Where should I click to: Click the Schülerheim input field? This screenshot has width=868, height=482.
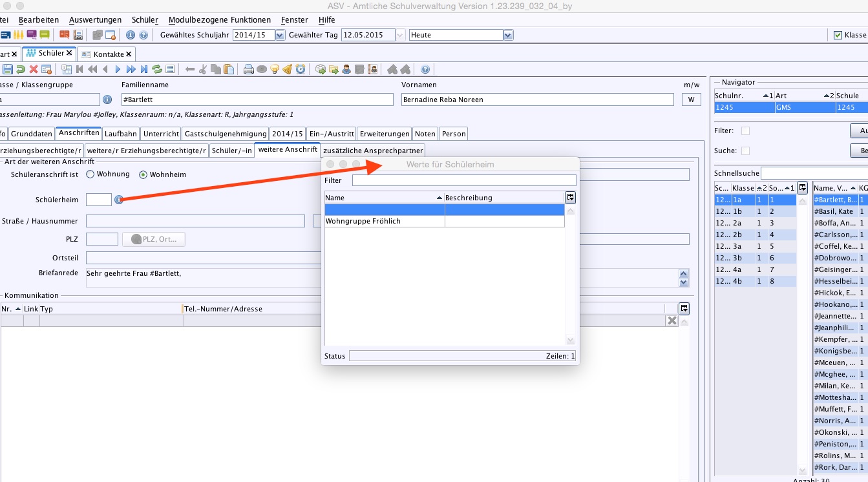click(x=99, y=200)
